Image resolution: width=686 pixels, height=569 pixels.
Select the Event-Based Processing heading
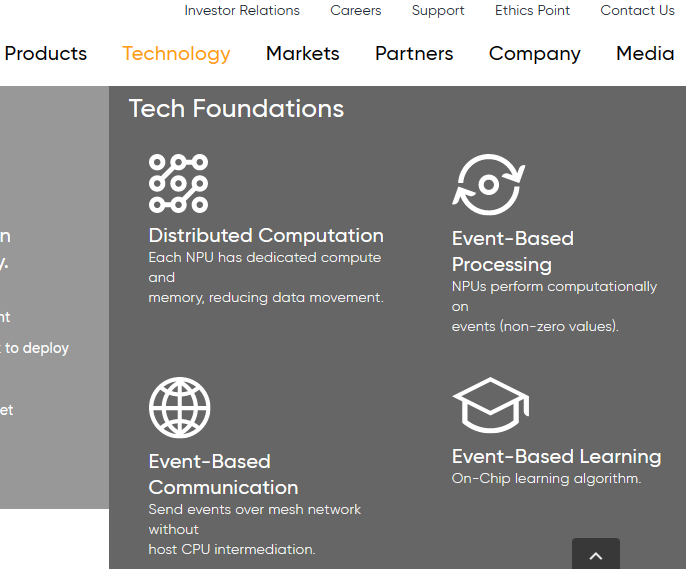click(513, 251)
